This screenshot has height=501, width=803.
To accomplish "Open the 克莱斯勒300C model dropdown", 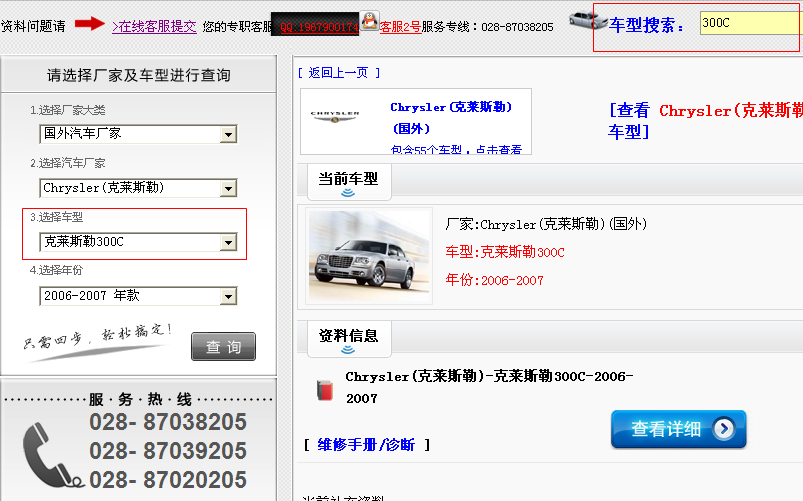I will pyautogui.click(x=138, y=242).
